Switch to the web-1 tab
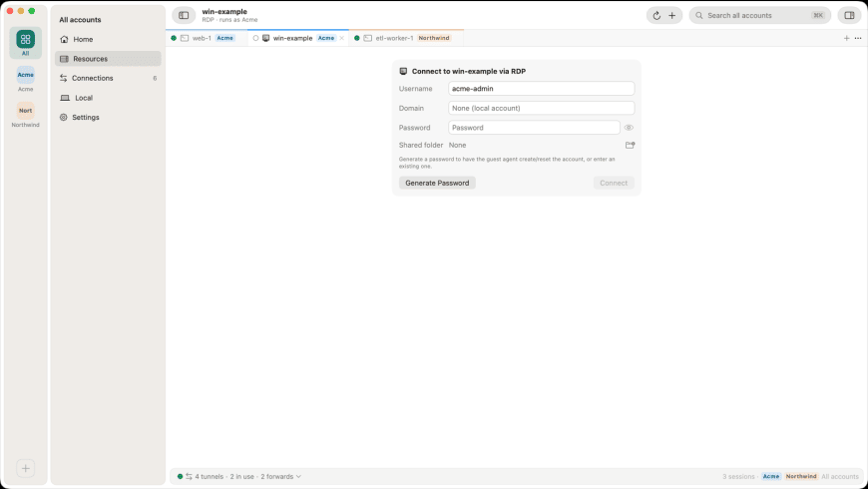 [207, 38]
